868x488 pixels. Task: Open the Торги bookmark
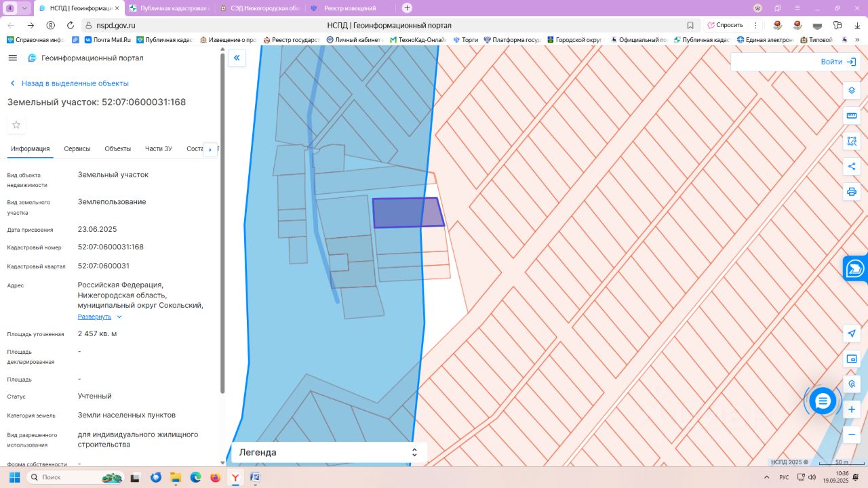click(465, 40)
